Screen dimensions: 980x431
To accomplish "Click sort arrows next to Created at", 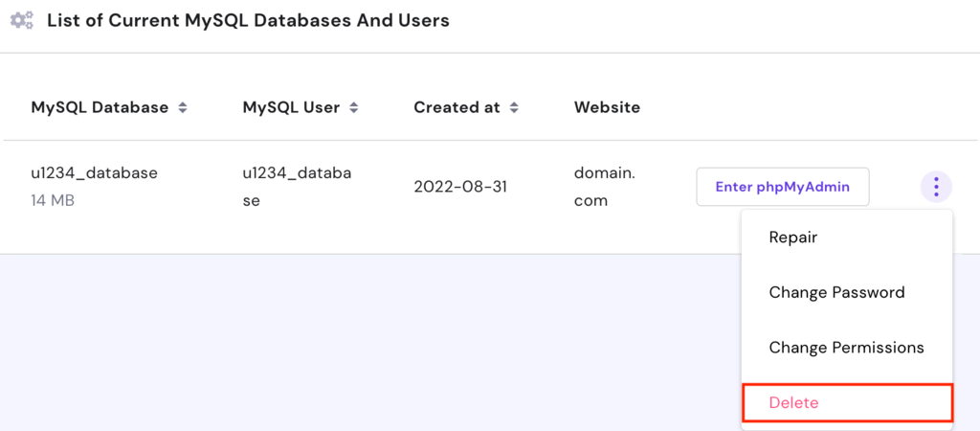I will [x=514, y=108].
